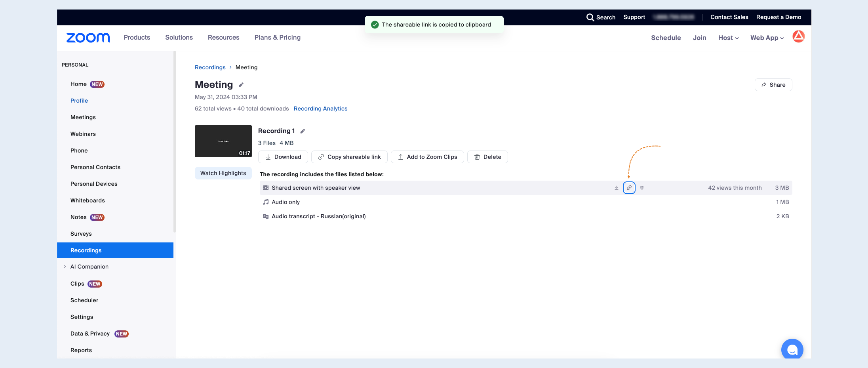Open the Search magnifier in top bar

pyautogui.click(x=590, y=17)
